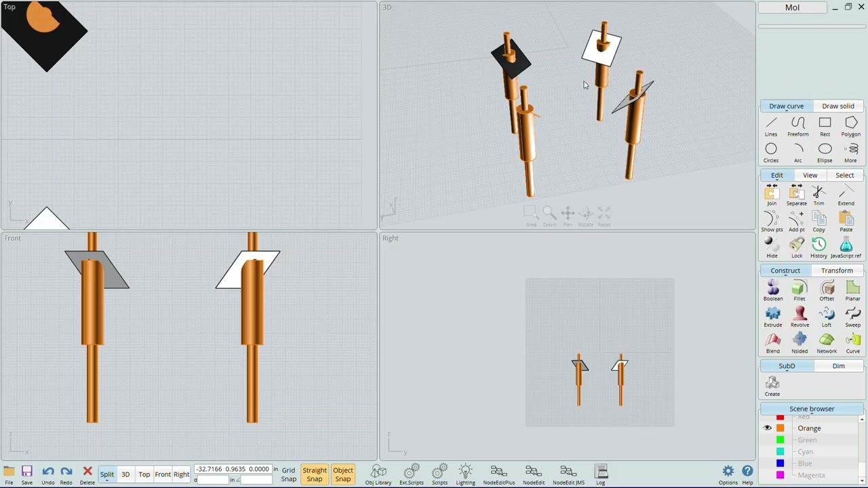
Task: Switch to the Split viewport layout
Action: [x=107, y=474]
